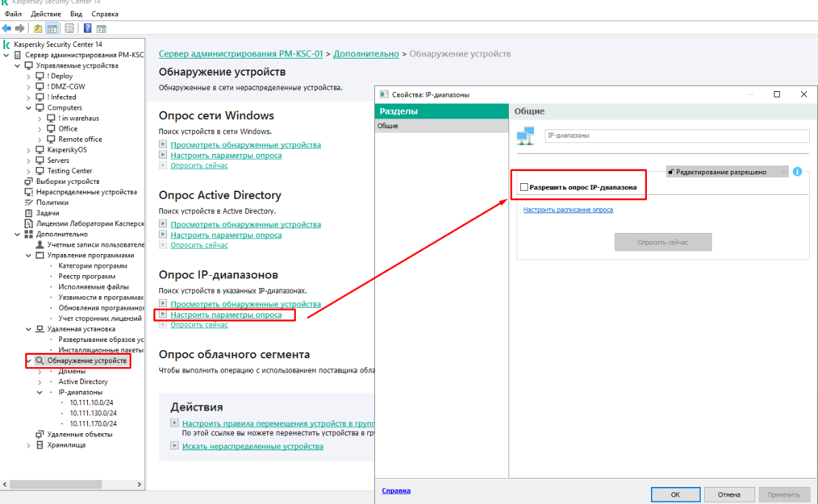Collapse the Computers group
Image resolution: width=818 pixels, height=504 pixels.
pyautogui.click(x=28, y=108)
